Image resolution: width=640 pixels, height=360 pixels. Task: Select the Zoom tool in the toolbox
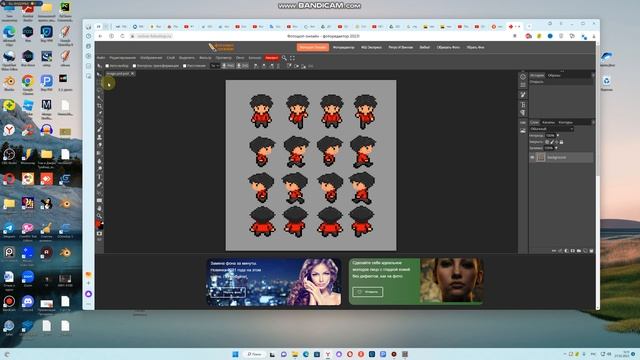pyautogui.click(x=99, y=216)
